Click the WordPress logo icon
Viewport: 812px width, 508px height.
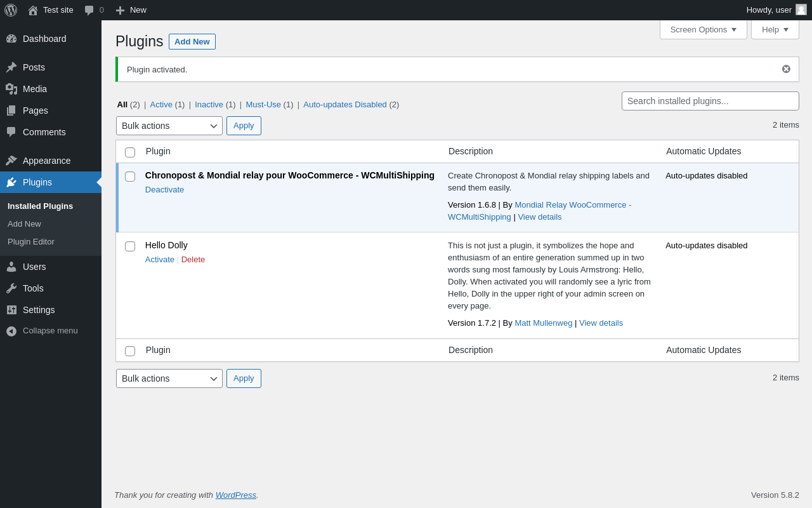11,10
